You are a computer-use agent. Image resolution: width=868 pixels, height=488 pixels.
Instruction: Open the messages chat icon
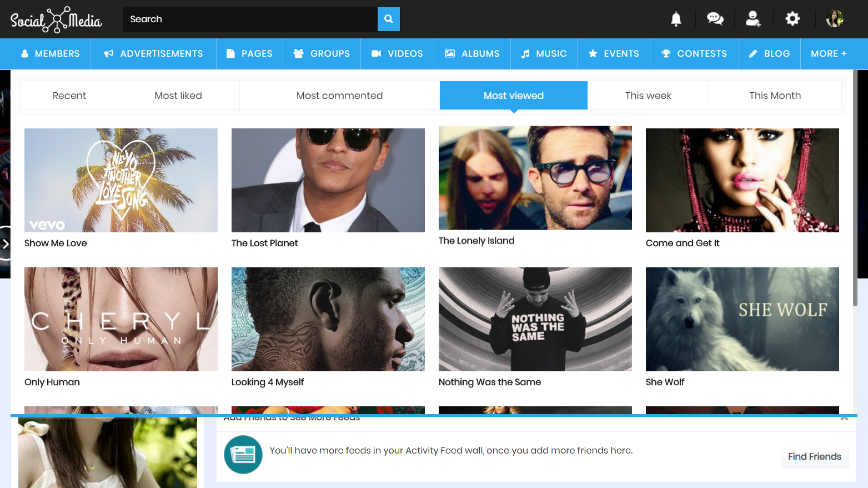point(715,19)
